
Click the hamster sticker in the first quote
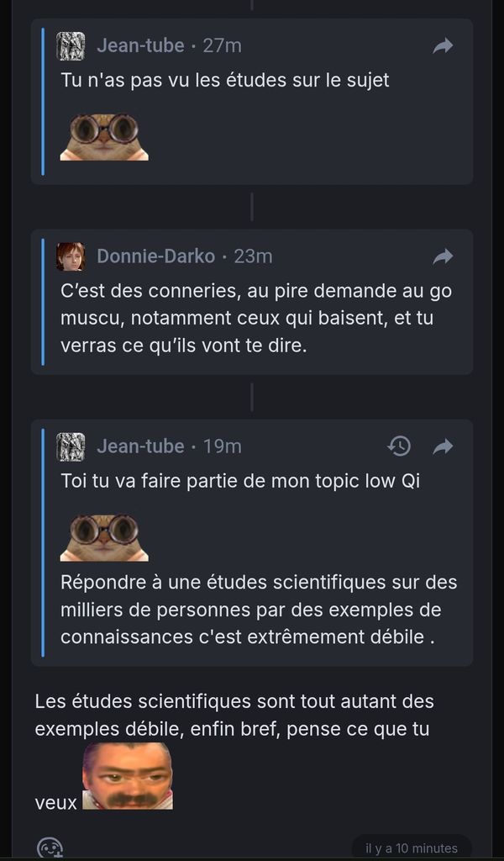pos(104,136)
